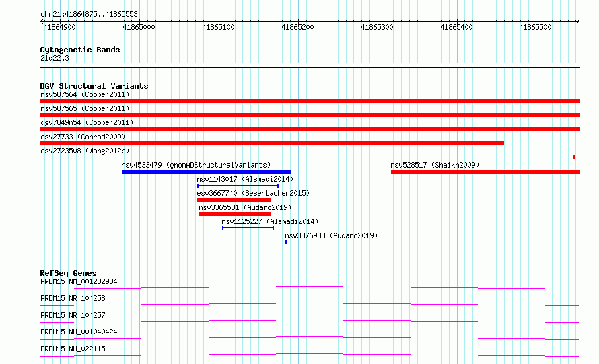Open the dgv7849n54 (Cooper2011) variant label
This screenshot has height=364, width=599.
pos(87,122)
